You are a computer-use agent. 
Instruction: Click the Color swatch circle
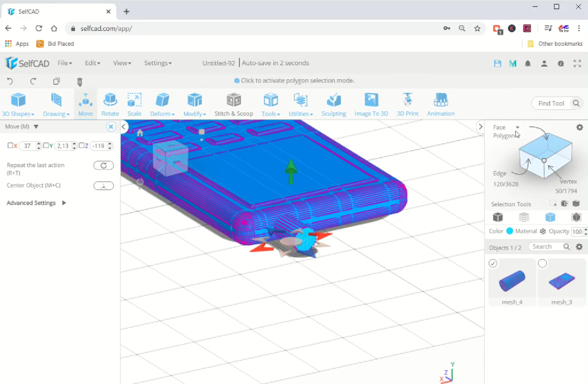pyautogui.click(x=510, y=231)
